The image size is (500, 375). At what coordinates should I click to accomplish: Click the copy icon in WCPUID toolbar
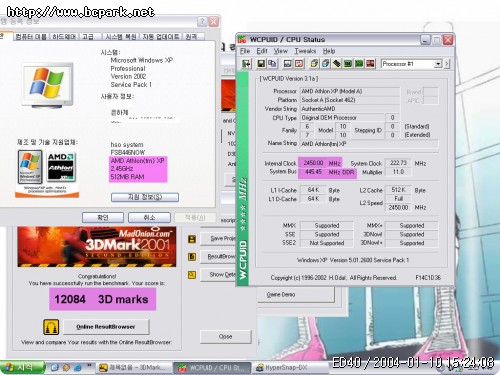tap(272, 63)
